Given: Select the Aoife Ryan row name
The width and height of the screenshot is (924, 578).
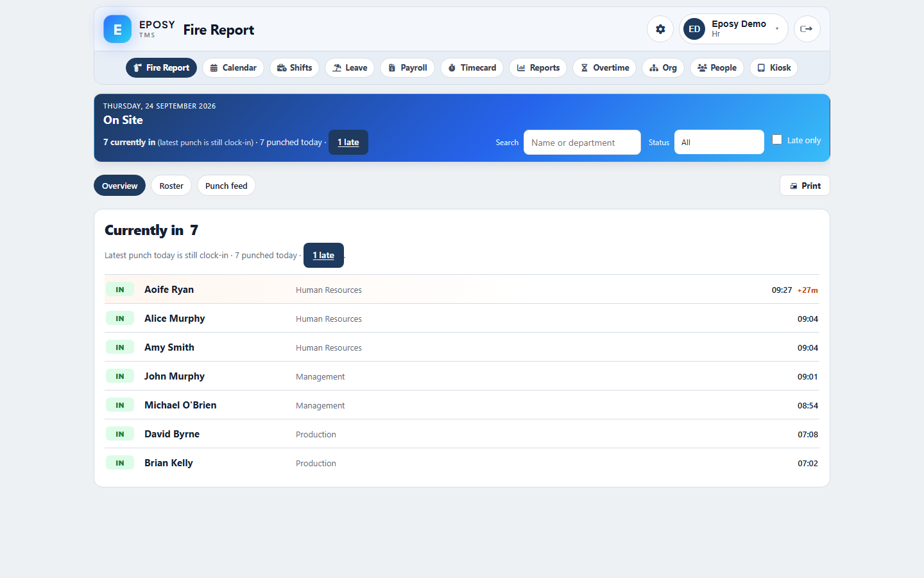Looking at the screenshot, I should (x=169, y=290).
